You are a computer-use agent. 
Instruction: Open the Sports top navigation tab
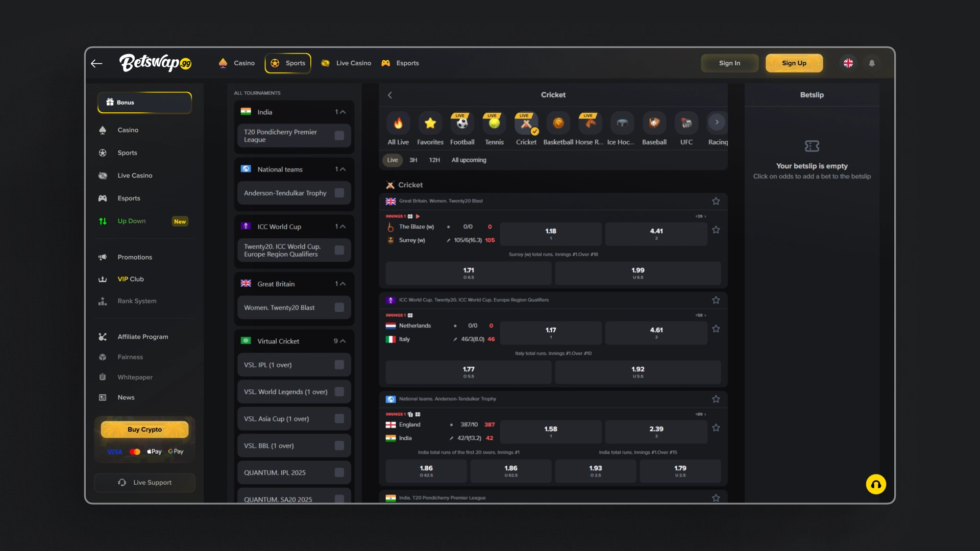tap(288, 63)
